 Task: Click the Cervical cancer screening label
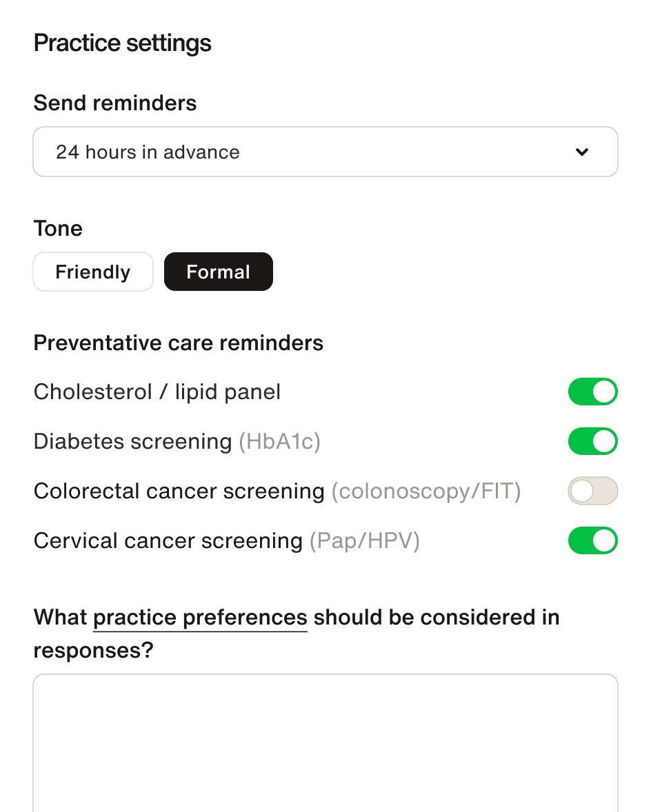click(x=168, y=541)
